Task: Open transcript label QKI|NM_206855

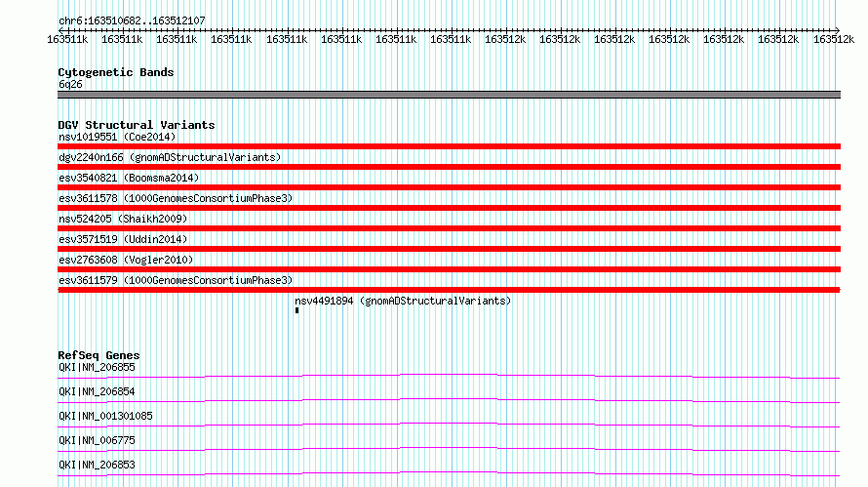Action: (x=97, y=367)
